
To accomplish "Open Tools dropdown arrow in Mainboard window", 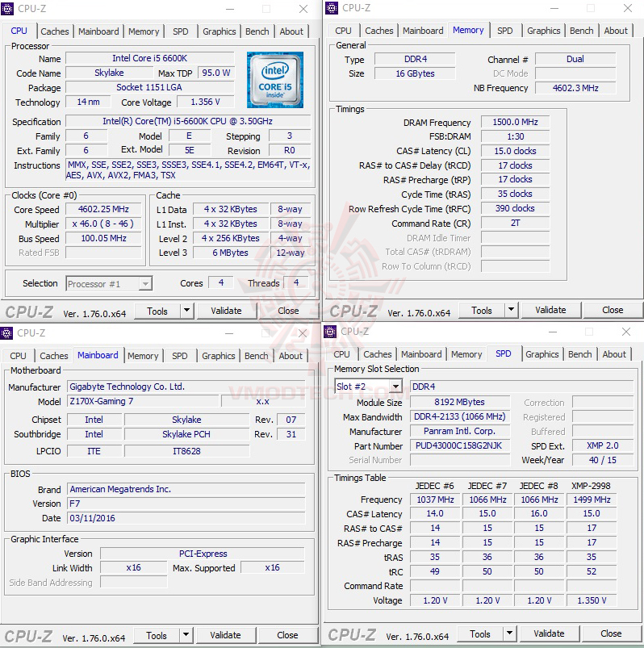I will 186,634.
